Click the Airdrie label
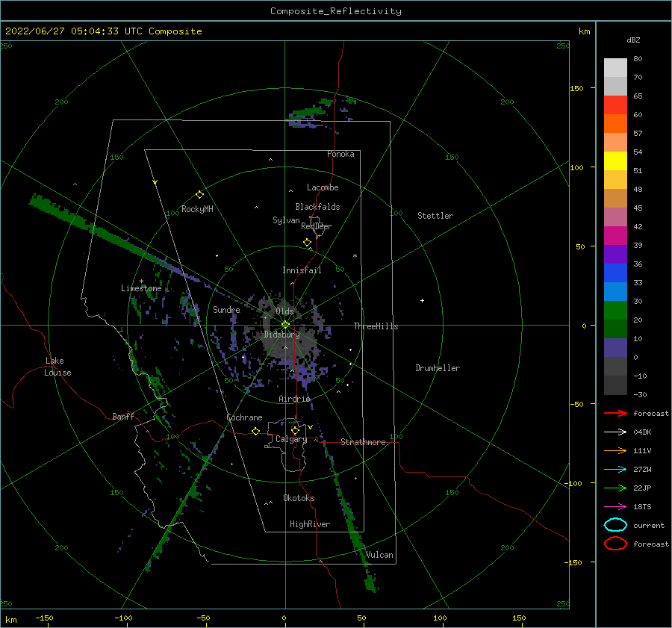Screen dimensions: 672x628 294,399
